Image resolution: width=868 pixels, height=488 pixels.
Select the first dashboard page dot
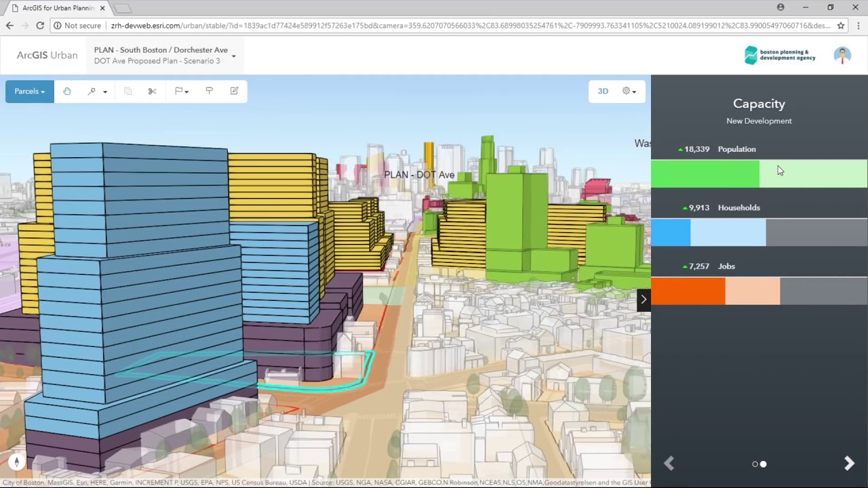[755, 464]
